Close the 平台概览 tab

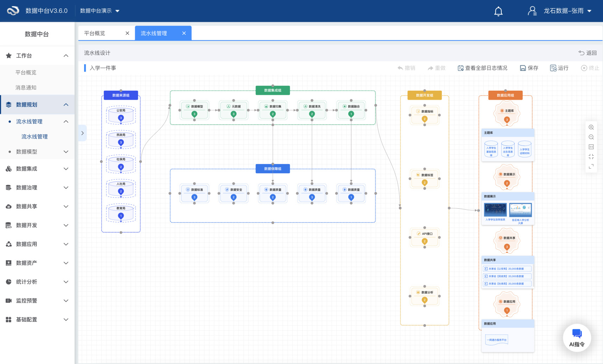coord(127,33)
